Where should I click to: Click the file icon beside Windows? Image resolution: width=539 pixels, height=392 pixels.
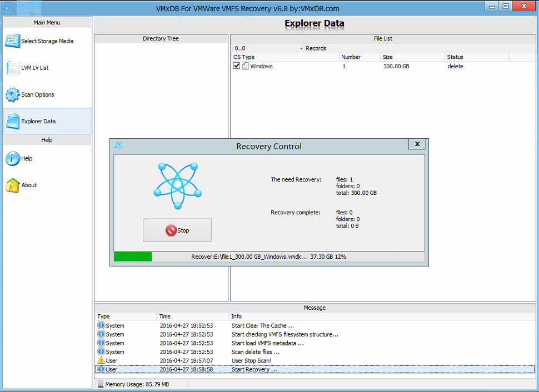click(x=245, y=66)
